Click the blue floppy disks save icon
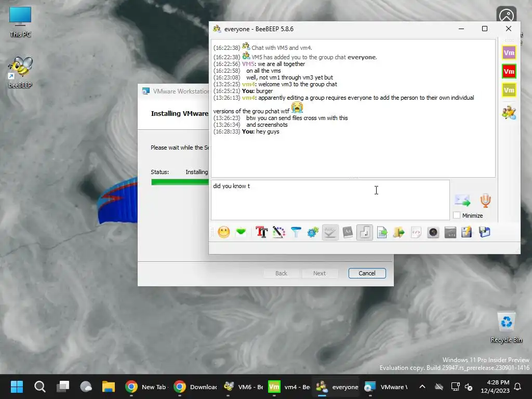The image size is (532, 399). (485, 232)
